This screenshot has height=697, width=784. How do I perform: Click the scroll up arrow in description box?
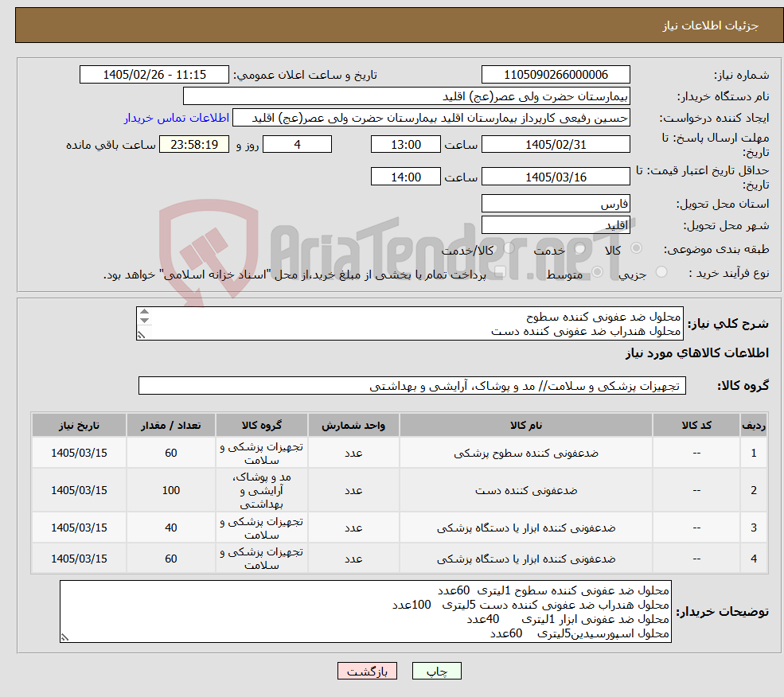(x=145, y=312)
